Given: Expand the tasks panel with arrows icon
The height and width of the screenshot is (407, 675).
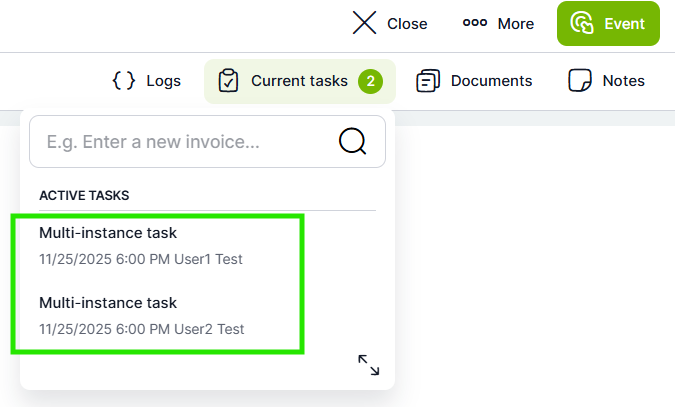Looking at the screenshot, I should (368, 365).
